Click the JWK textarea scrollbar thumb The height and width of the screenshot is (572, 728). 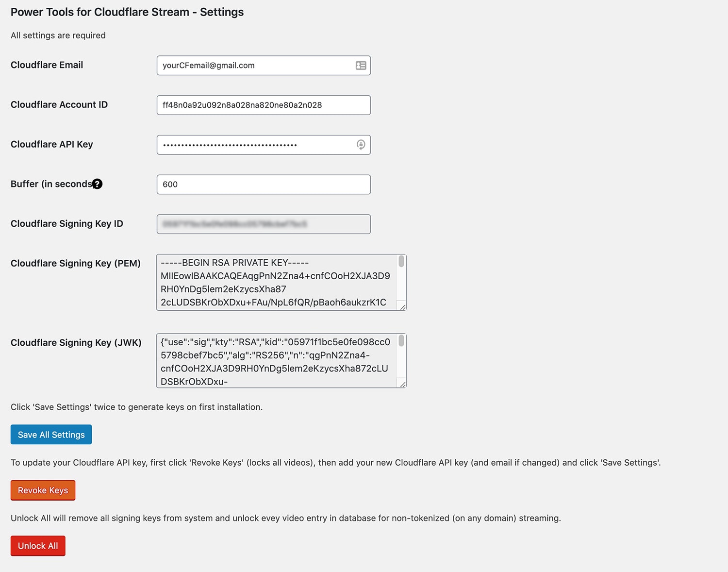click(401, 340)
